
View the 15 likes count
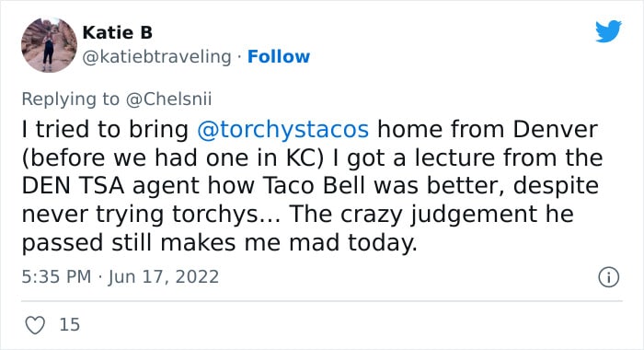pyautogui.click(x=69, y=325)
